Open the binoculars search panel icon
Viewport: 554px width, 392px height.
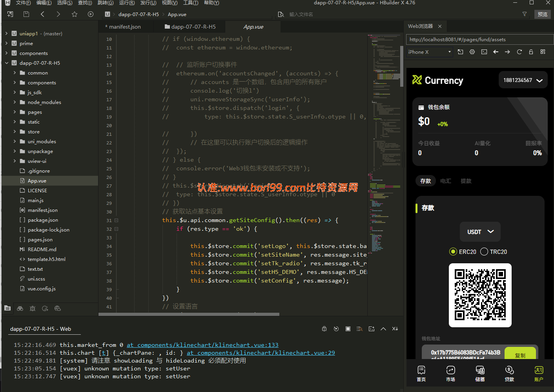click(x=20, y=308)
